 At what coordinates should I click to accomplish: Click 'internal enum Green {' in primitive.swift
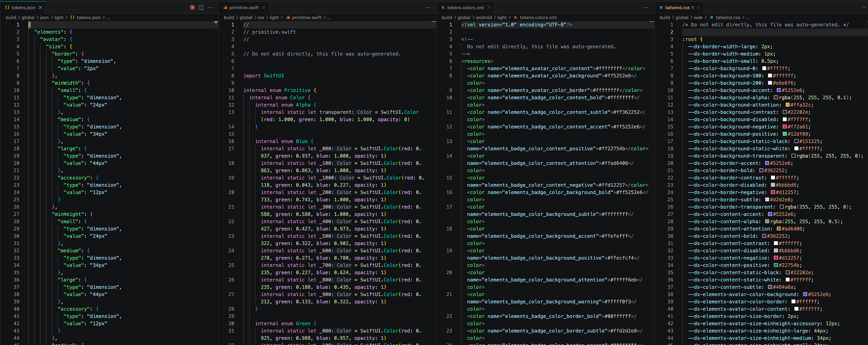[286, 324]
